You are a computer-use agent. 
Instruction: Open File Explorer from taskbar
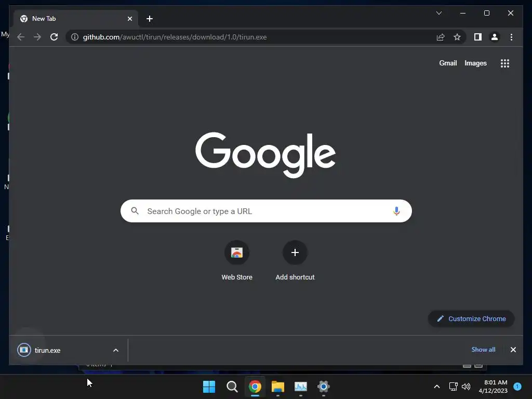(x=278, y=387)
